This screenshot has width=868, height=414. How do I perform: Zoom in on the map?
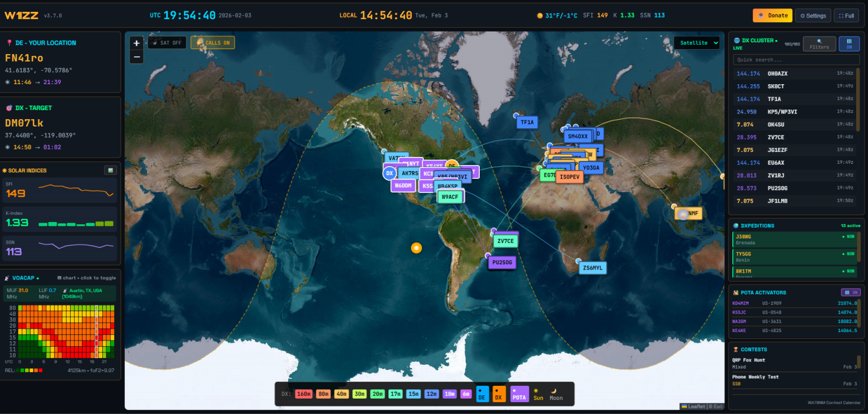click(x=136, y=43)
